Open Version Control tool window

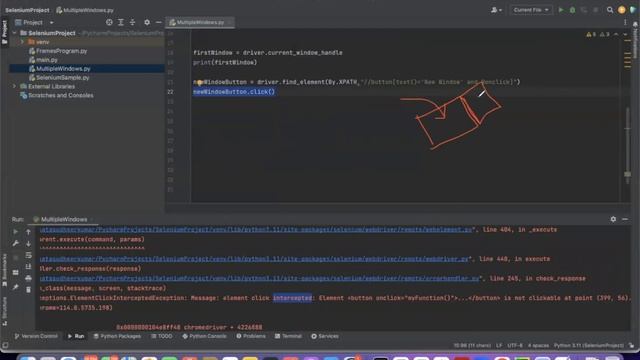point(36,336)
